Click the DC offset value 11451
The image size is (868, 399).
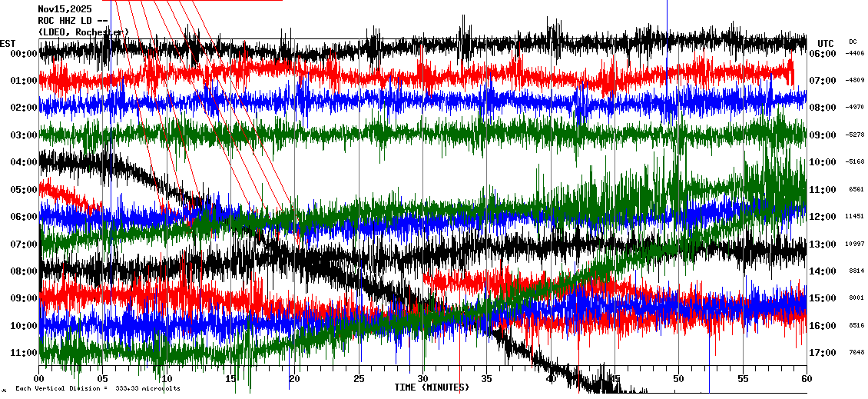(854, 217)
